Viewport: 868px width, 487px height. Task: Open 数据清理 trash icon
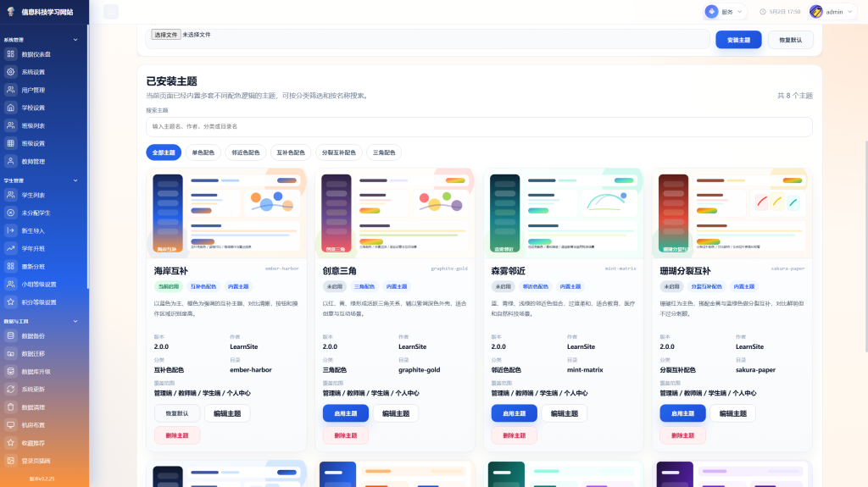click(x=10, y=407)
